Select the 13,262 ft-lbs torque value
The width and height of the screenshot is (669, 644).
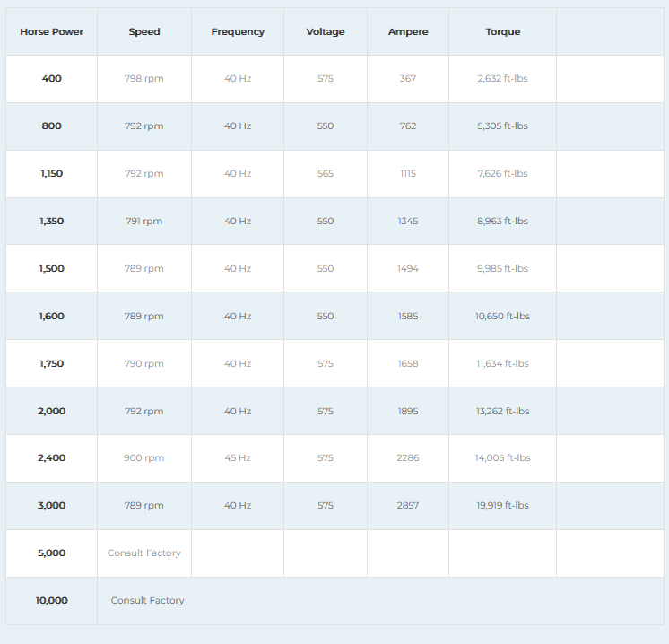pos(502,412)
